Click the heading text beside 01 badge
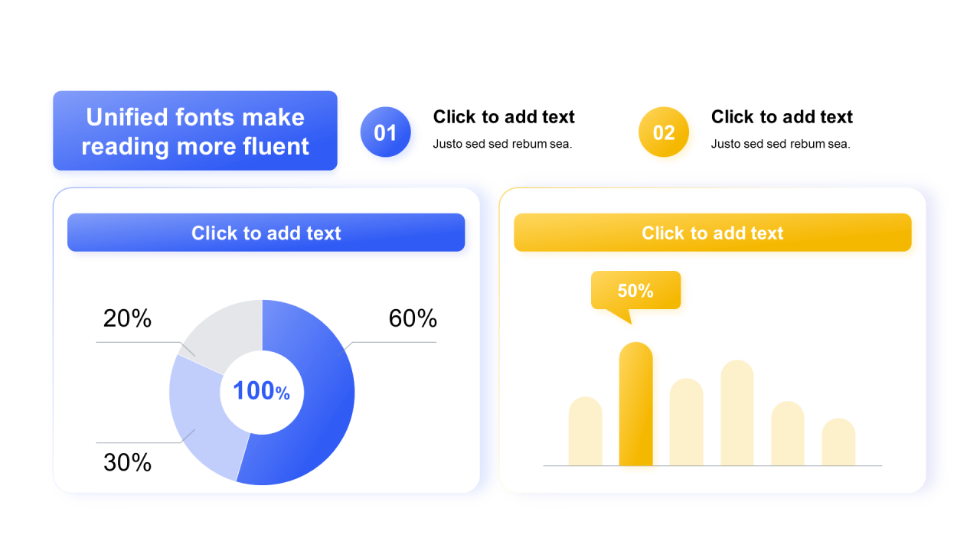Screen dimensions: 980x551 click(504, 117)
